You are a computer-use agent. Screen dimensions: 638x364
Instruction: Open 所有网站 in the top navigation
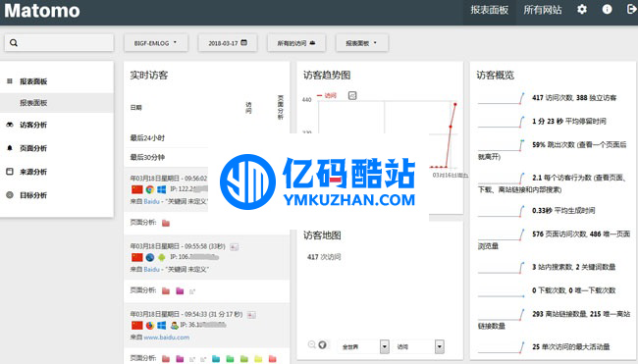coord(543,10)
